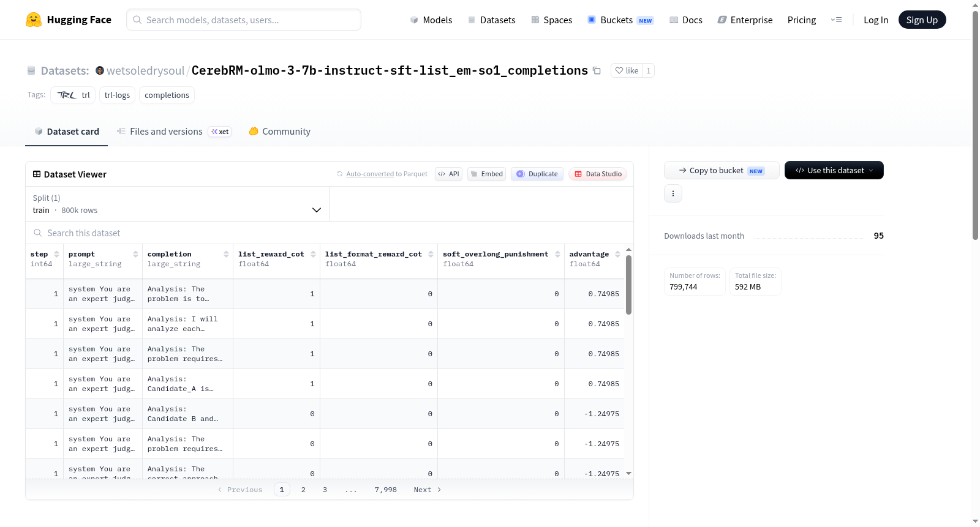Jump to last page 7,998
The width and height of the screenshot is (980, 527).
pos(386,490)
